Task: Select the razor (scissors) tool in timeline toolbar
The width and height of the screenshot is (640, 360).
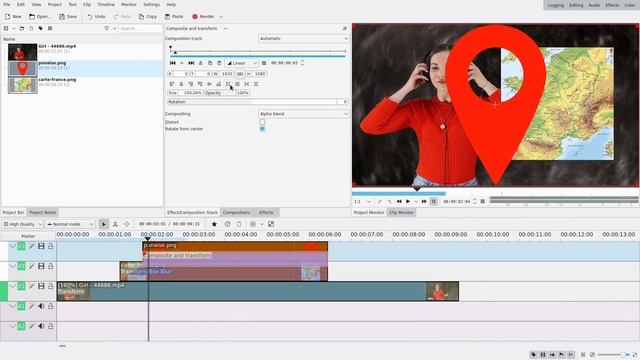Action: [x=116, y=224]
